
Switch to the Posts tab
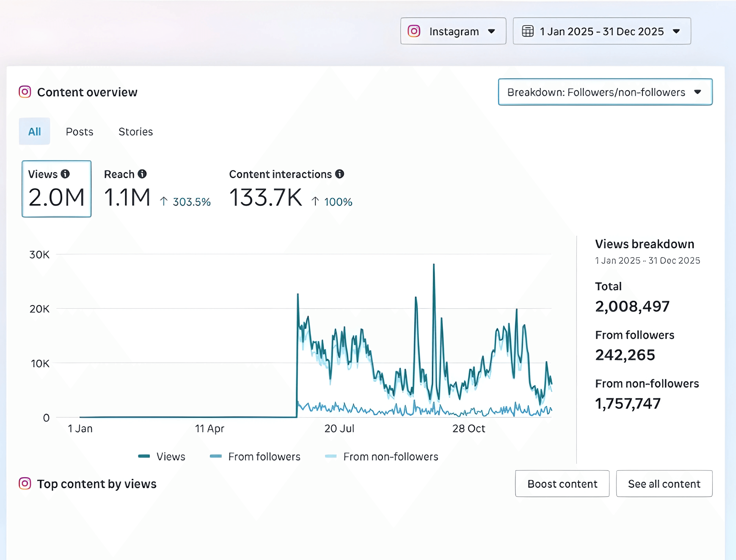79,132
